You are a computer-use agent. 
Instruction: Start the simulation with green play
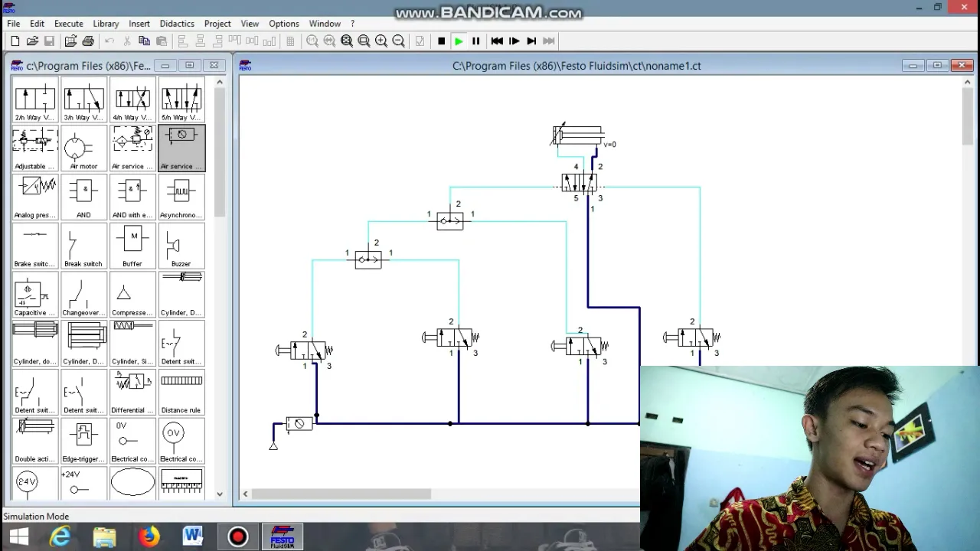point(459,41)
